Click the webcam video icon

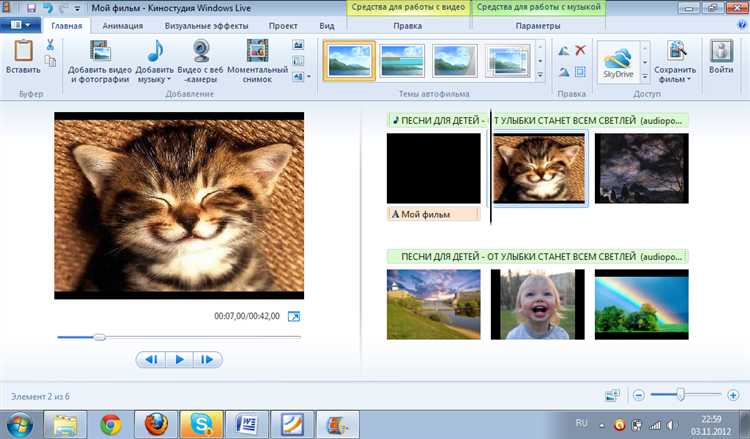tap(201, 50)
